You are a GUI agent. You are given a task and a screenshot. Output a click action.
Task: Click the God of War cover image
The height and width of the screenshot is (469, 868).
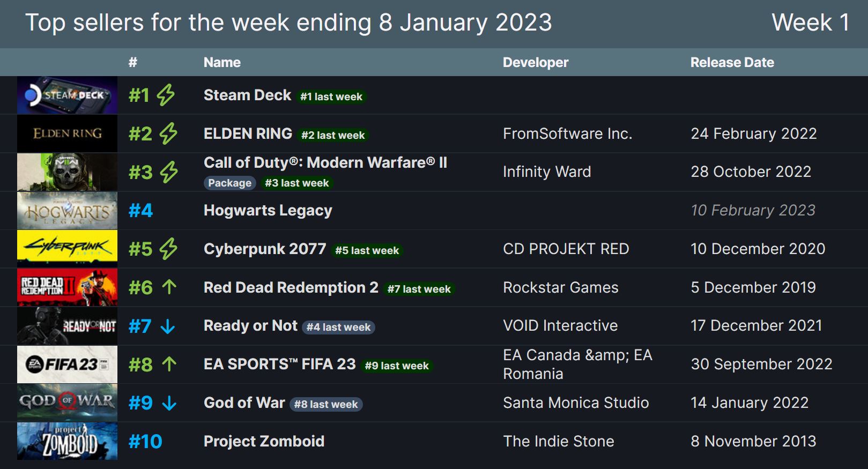pyautogui.click(x=66, y=402)
